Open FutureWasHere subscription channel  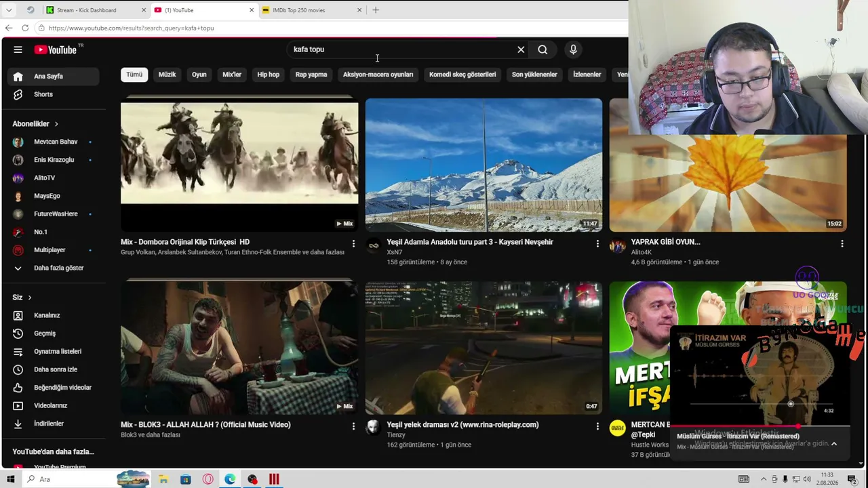click(x=53, y=214)
